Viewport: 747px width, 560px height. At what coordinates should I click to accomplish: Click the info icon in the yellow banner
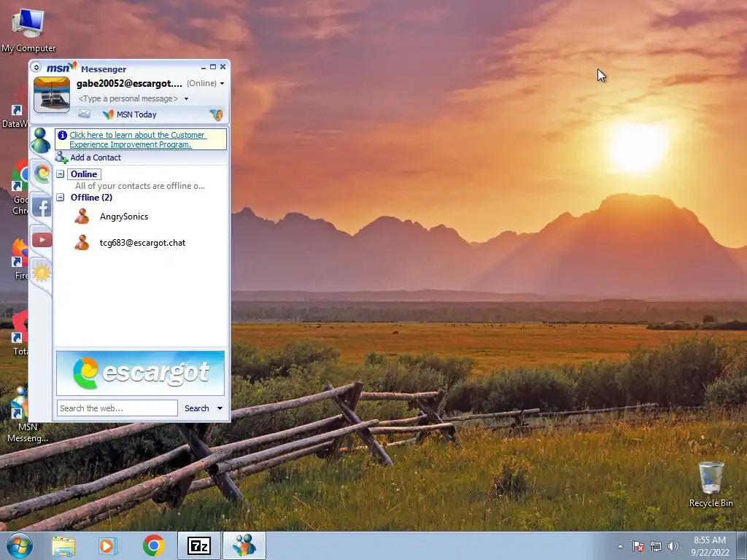point(63,135)
